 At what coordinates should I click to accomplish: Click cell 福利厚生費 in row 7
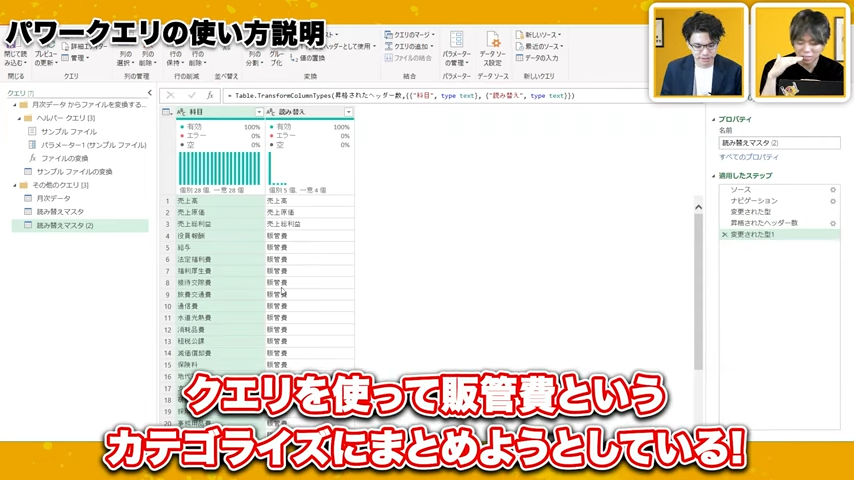click(x=219, y=271)
